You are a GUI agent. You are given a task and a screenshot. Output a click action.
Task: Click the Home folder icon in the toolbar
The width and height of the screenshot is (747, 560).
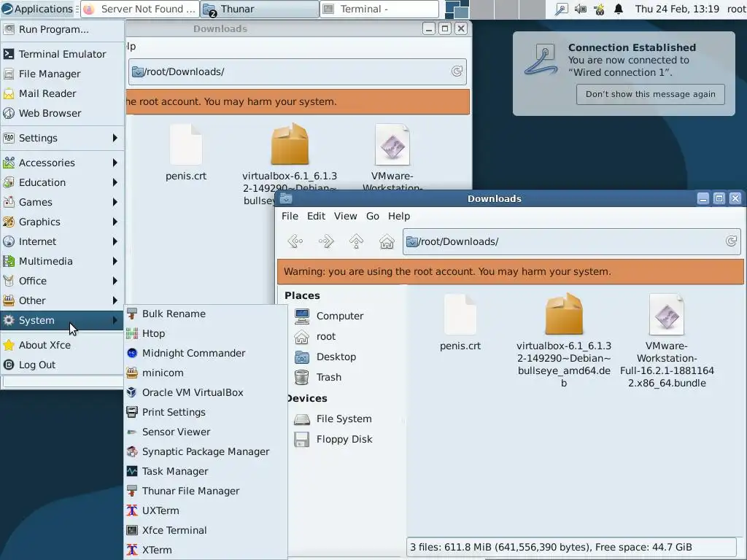387,241
